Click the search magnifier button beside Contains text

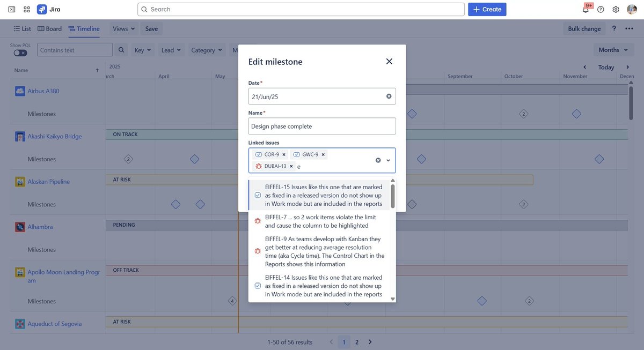pos(122,50)
